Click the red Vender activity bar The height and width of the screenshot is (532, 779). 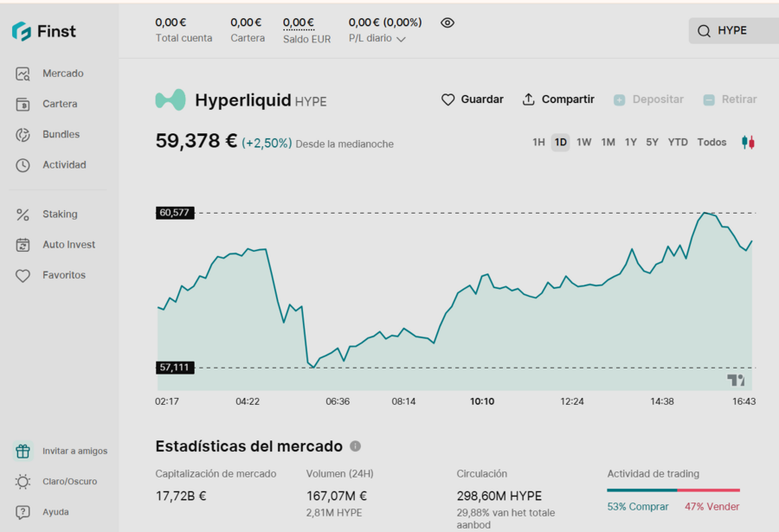(x=708, y=490)
